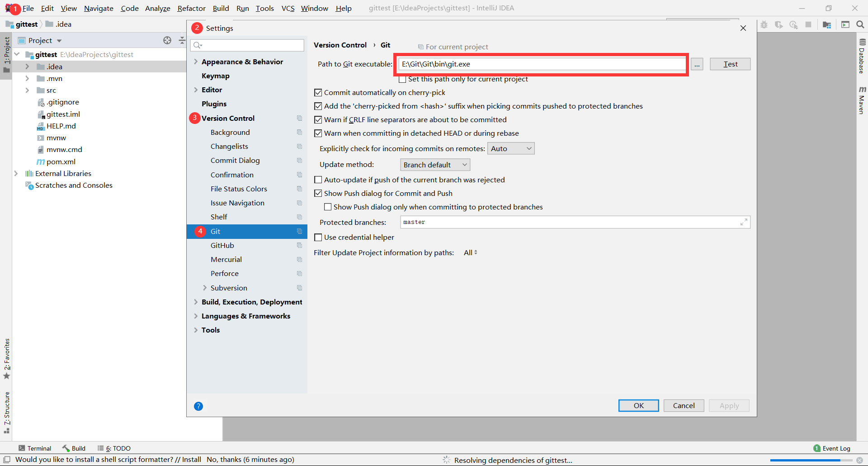The width and height of the screenshot is (868, 466).
Task: Expand the Subversion settings node
Action: [x=205, y=288]
